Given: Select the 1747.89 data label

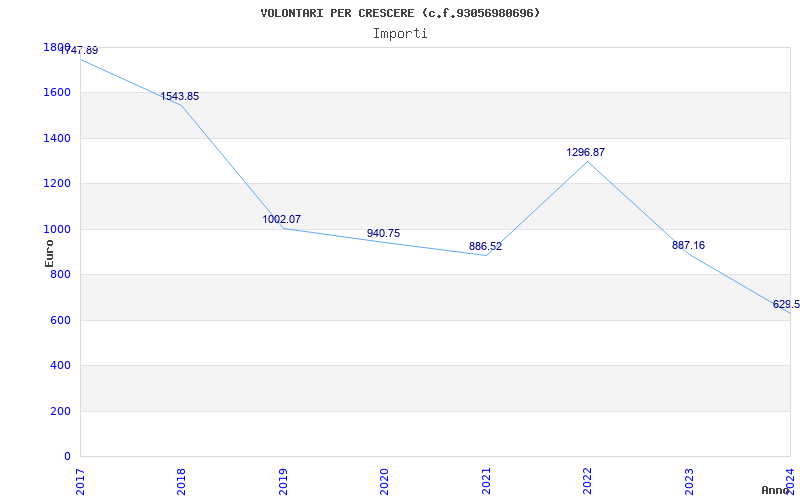Looking at the screenshot, I should (x=79, y=51).
